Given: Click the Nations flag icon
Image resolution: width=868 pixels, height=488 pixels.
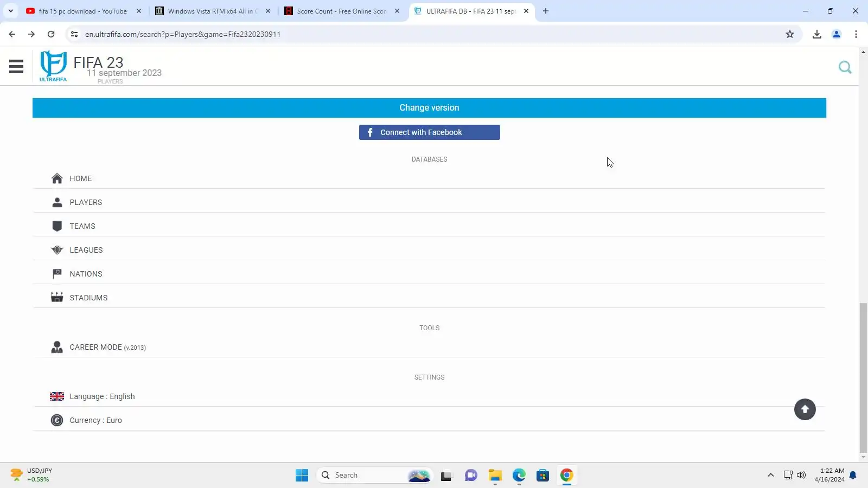Looking at the screenshot, I should pos(57,274).
